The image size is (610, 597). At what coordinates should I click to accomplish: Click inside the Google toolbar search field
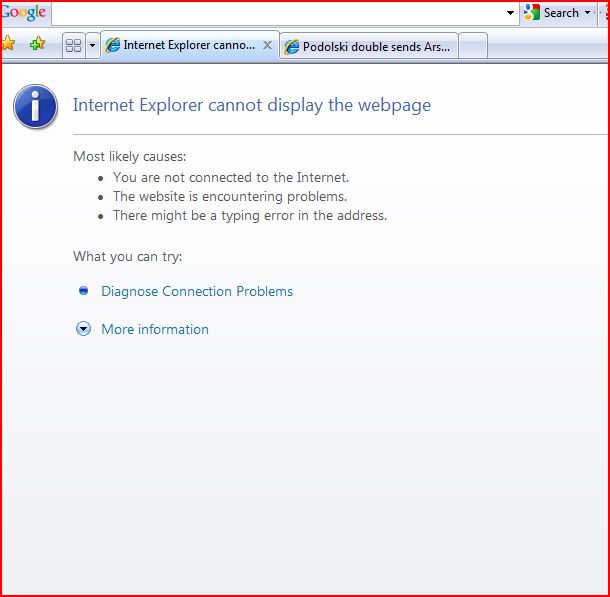pyautogui.click(x=278, y=13)
